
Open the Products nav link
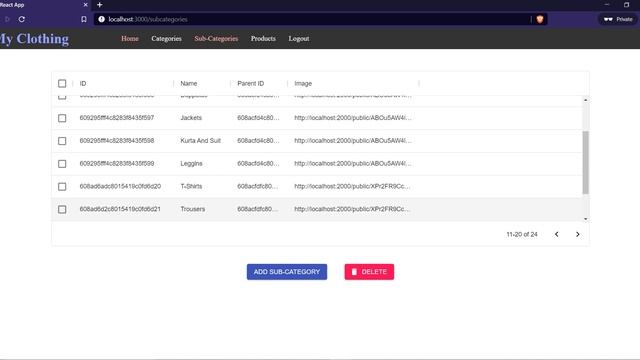[263, 39]
